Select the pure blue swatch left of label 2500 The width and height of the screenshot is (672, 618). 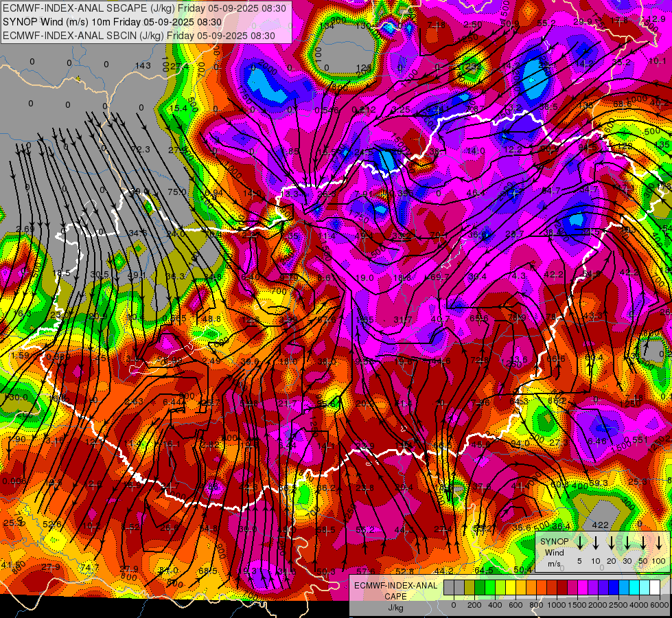pos(614,587)
